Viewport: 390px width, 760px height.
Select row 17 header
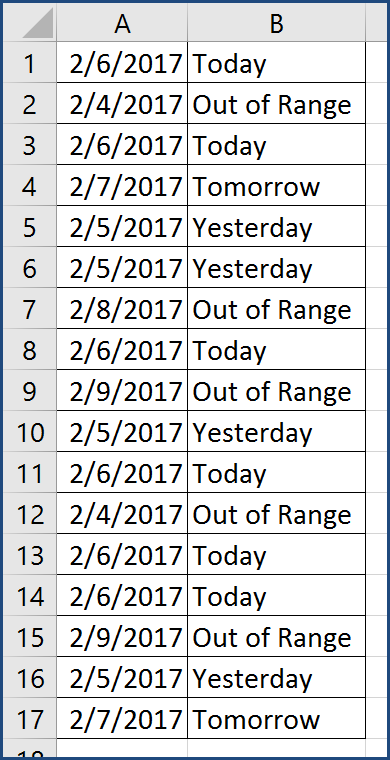coord(30,719)
